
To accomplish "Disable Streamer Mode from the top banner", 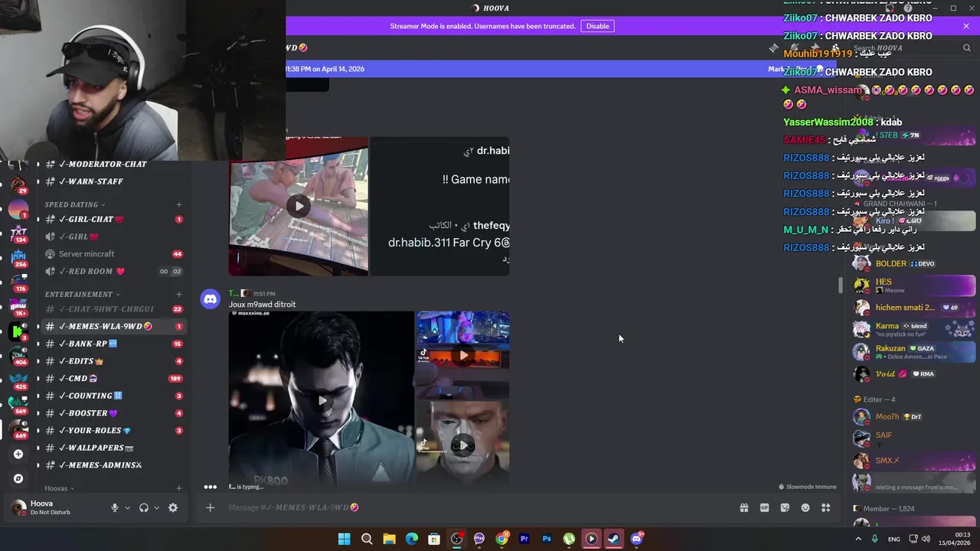I will pos(597,26).
